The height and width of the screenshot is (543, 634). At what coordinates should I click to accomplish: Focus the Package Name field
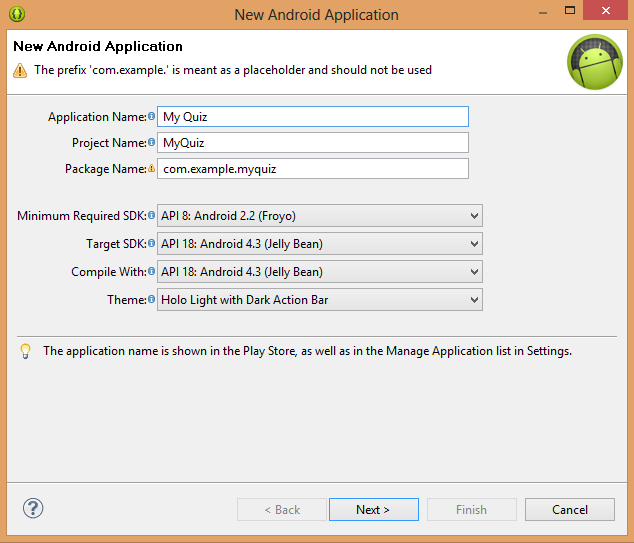(x=313, y=169)
